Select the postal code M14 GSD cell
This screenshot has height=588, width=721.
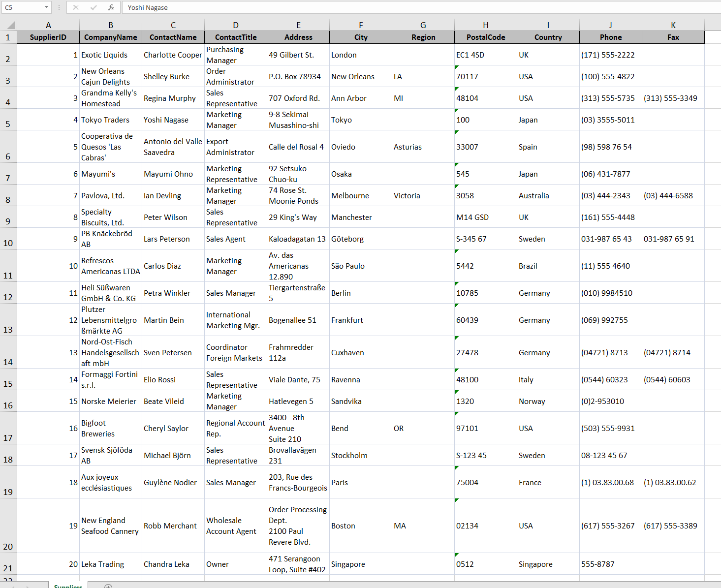(x=486, y=217)
